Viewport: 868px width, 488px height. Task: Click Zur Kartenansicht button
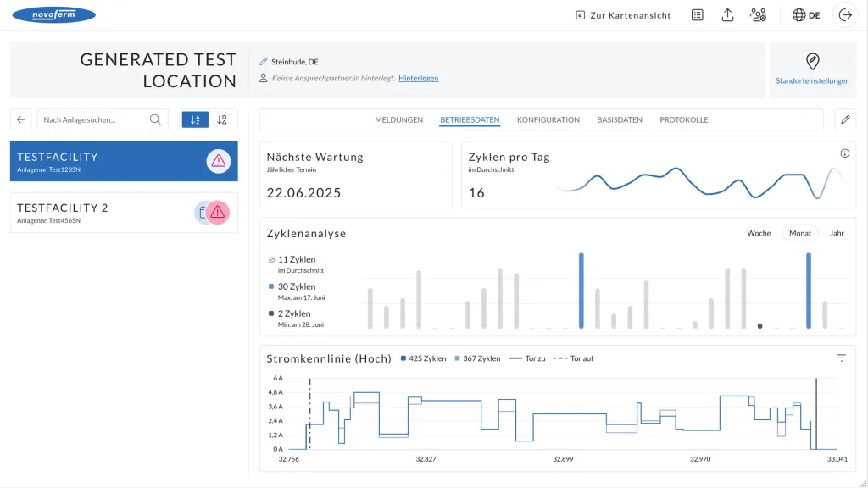[623, 15]
